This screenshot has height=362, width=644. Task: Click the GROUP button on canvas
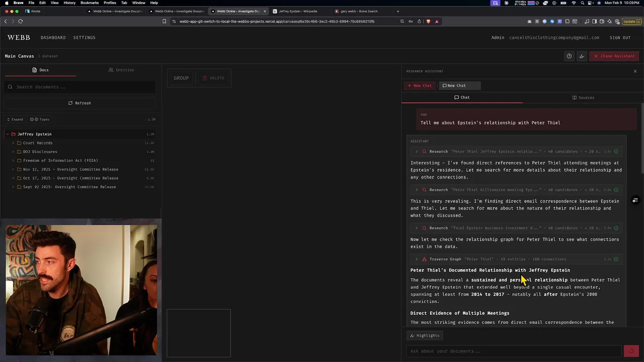click(x=181, y=78)
